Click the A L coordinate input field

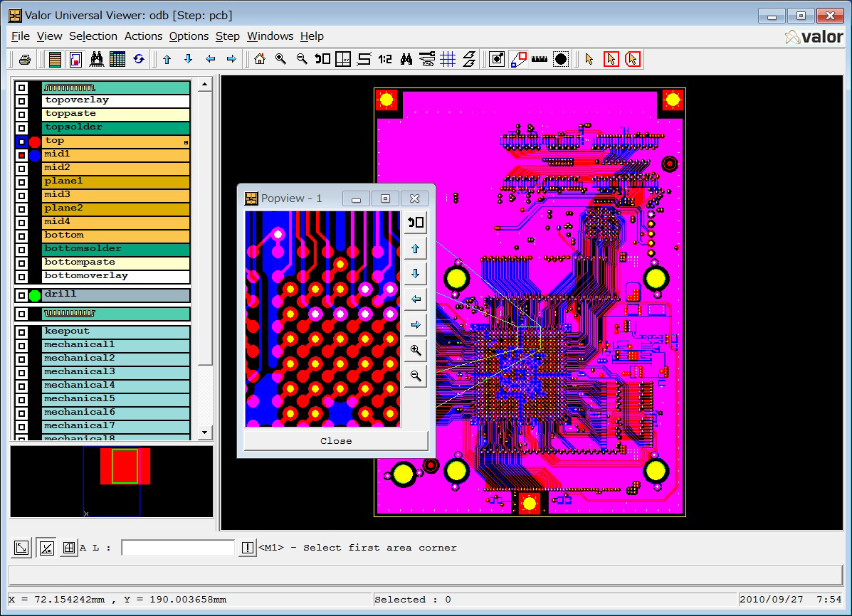tap(178, 548)
